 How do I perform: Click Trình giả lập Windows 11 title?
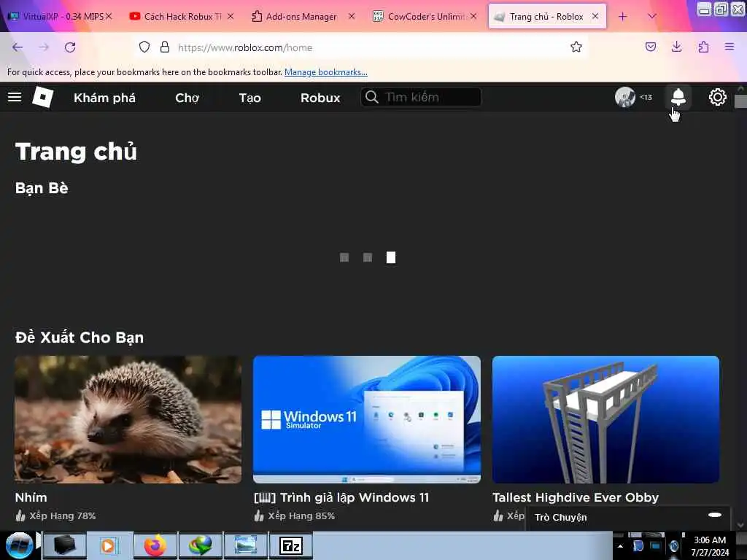341,497
